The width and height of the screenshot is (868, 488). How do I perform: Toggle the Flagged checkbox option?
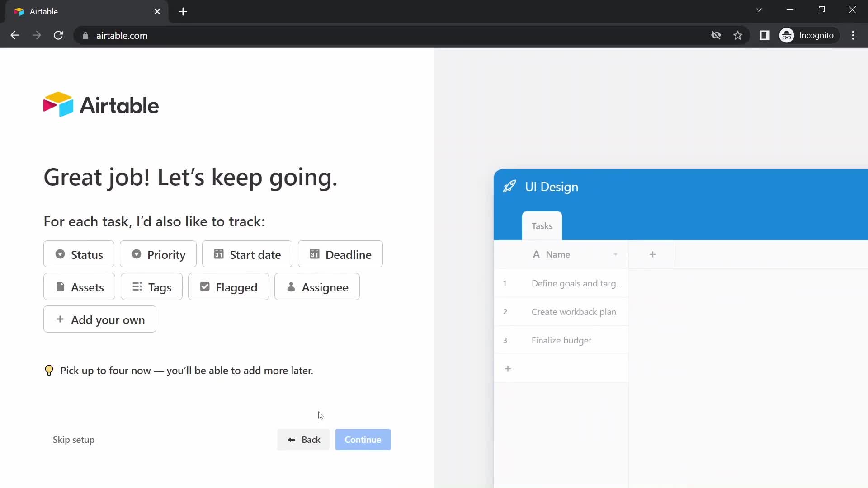click(x=228, y=286)
